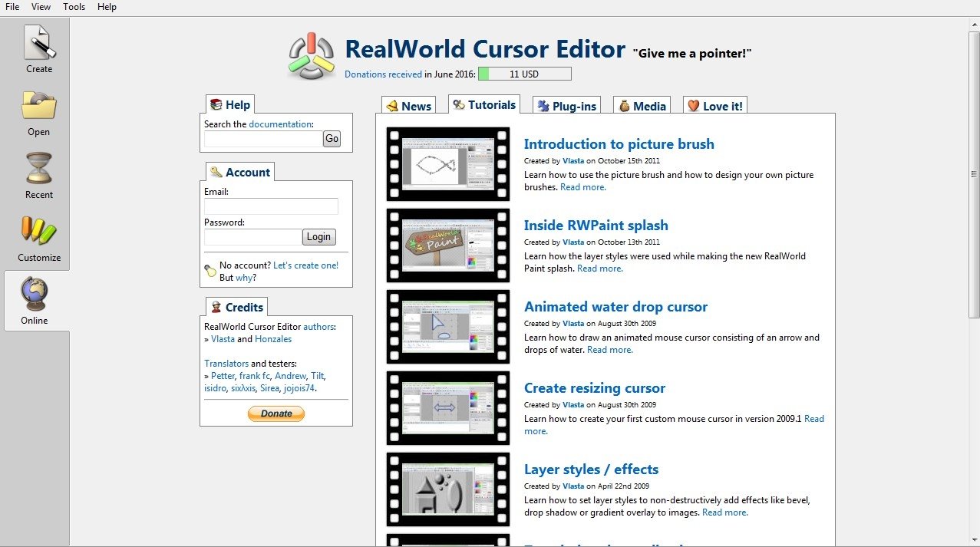The image size is (980, 547).
Task: Click picture brush tutorial film thumbnail
Action: pyautogui.click(x=448, y=164)
